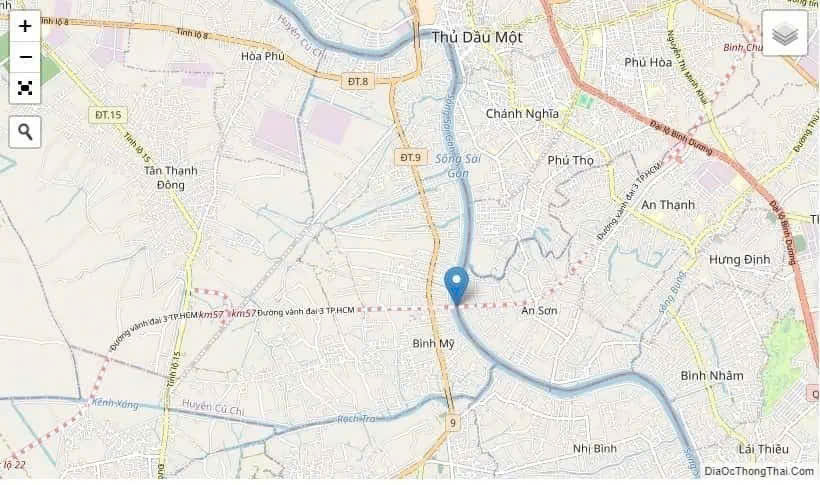
Task: Open the map layers selector
Action: [784, 32]
